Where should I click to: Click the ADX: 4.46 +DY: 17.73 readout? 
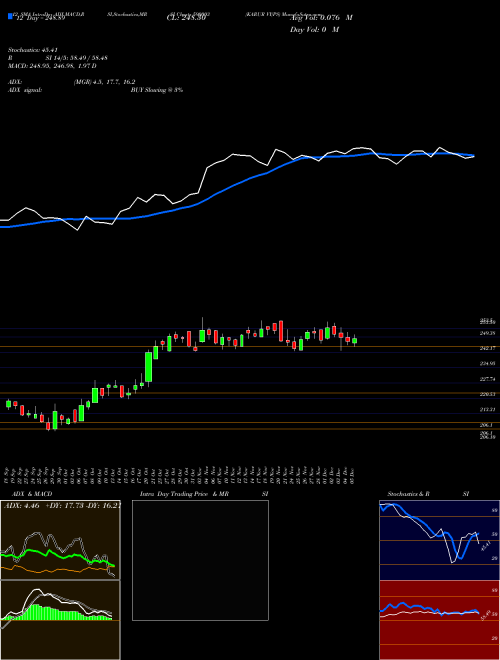pyautogui.click(x=62, y=505)
